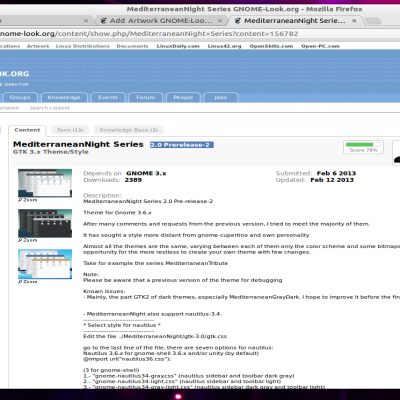Image resolution: width=400 pixels, height=400 pixels.
Task: Open the People site tab
Action: pos(183,97)
